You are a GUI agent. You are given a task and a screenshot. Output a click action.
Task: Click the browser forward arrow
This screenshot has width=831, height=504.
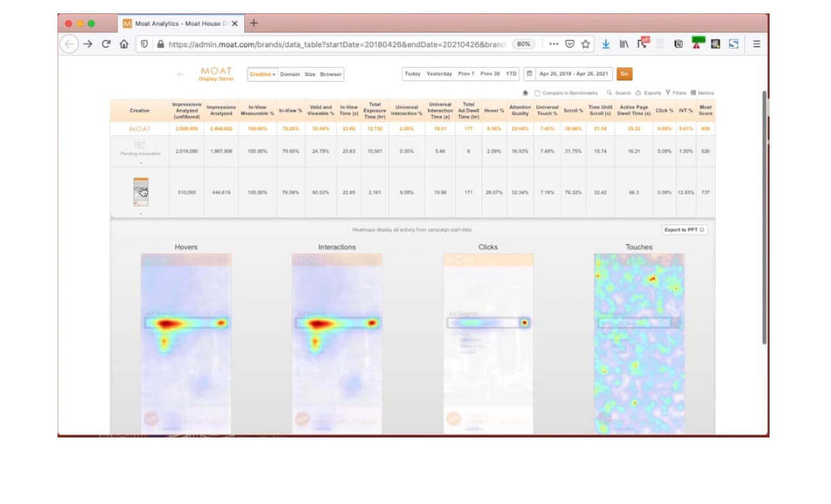(88, 44)
